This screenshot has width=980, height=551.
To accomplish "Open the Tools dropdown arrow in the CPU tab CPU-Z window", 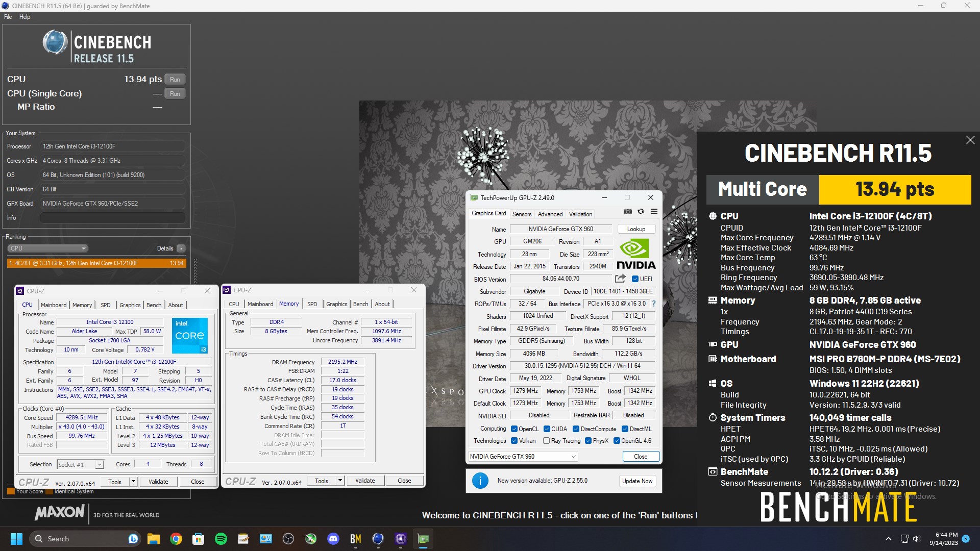I will pyautogui.click(x=133, y=482).
